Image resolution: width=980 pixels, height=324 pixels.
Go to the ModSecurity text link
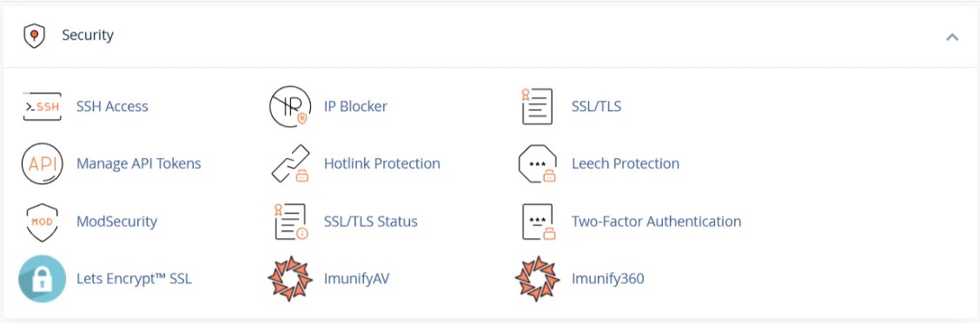coord(116,222)
